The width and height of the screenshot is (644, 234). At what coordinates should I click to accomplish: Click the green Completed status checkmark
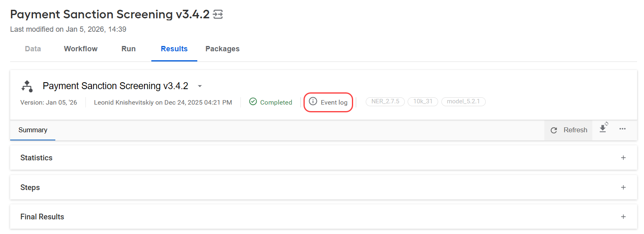[x=253, y=102]
